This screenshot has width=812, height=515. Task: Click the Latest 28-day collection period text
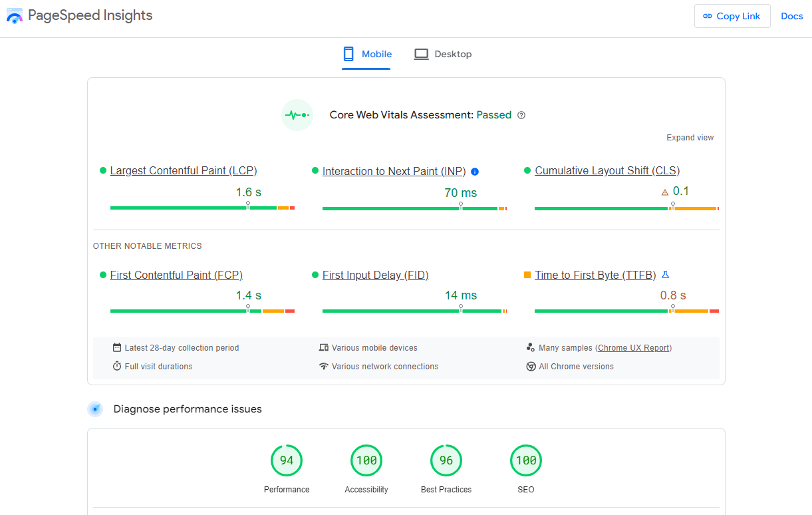point(182,348)
